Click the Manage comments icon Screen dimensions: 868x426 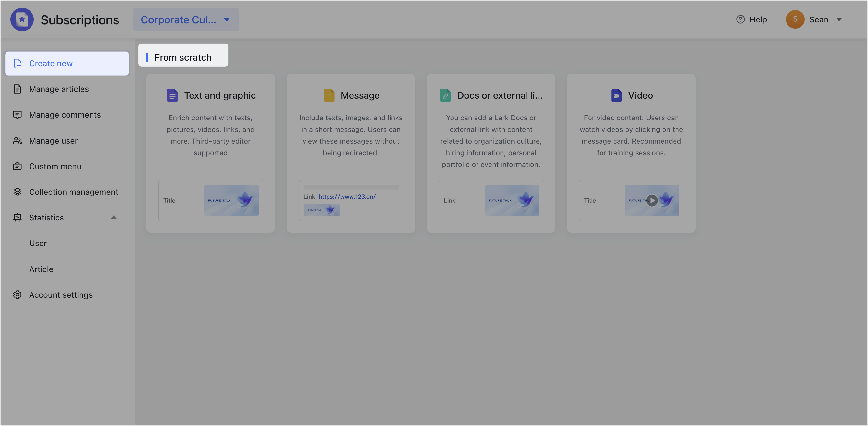(18, 115)
